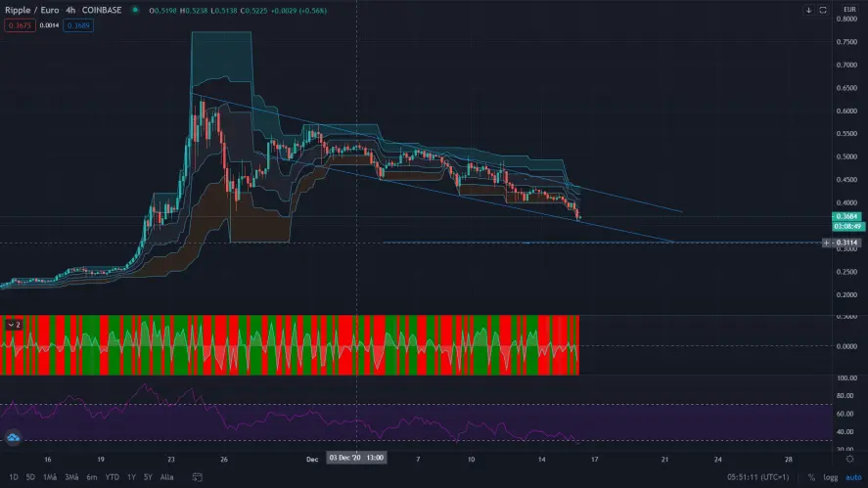
Task: Select the 1Må time range
Action: 50,477
